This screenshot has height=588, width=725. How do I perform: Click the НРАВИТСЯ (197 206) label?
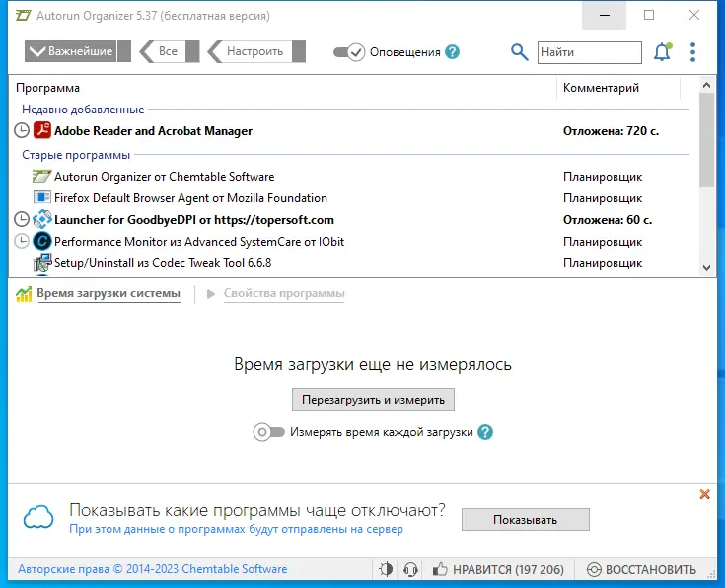tap(508, 569)
